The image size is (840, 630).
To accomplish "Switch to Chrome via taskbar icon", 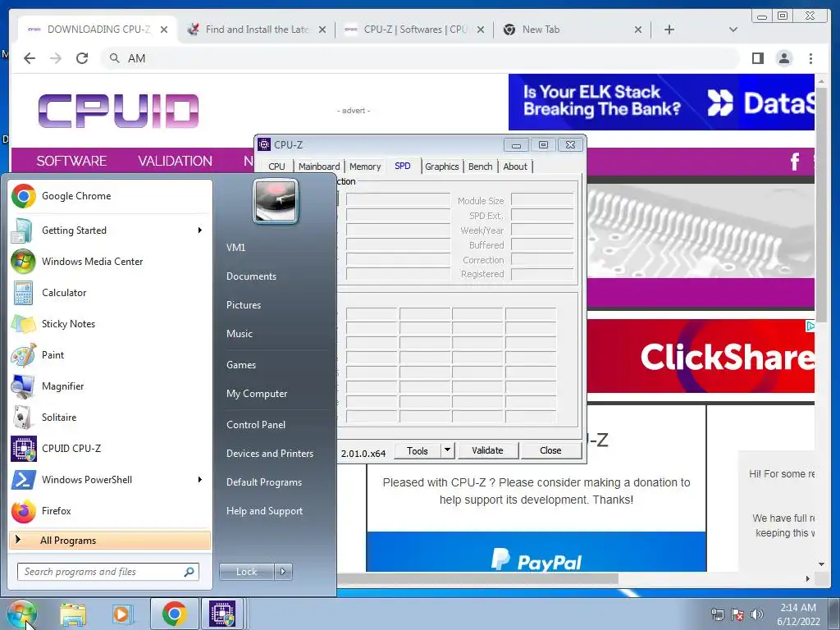I will click(174, 614).
